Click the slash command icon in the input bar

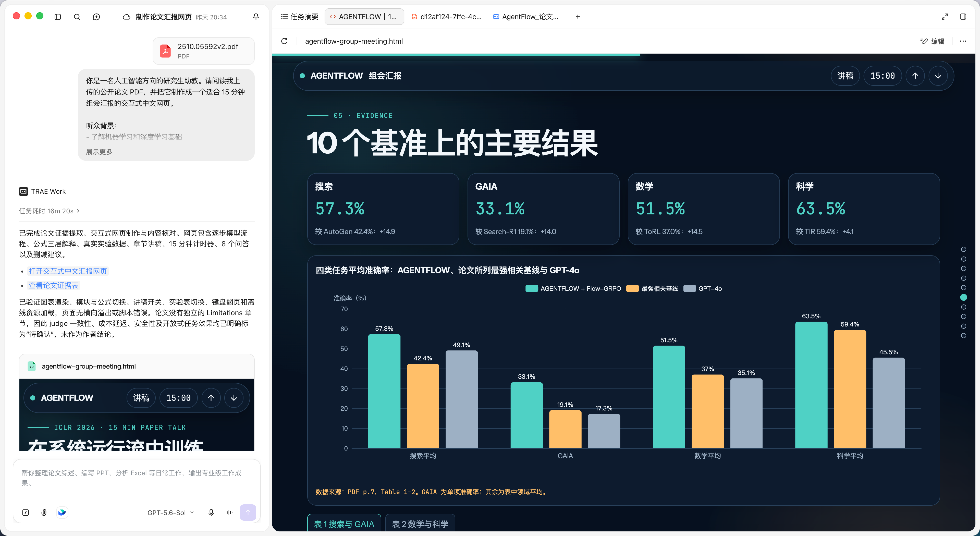26,513
